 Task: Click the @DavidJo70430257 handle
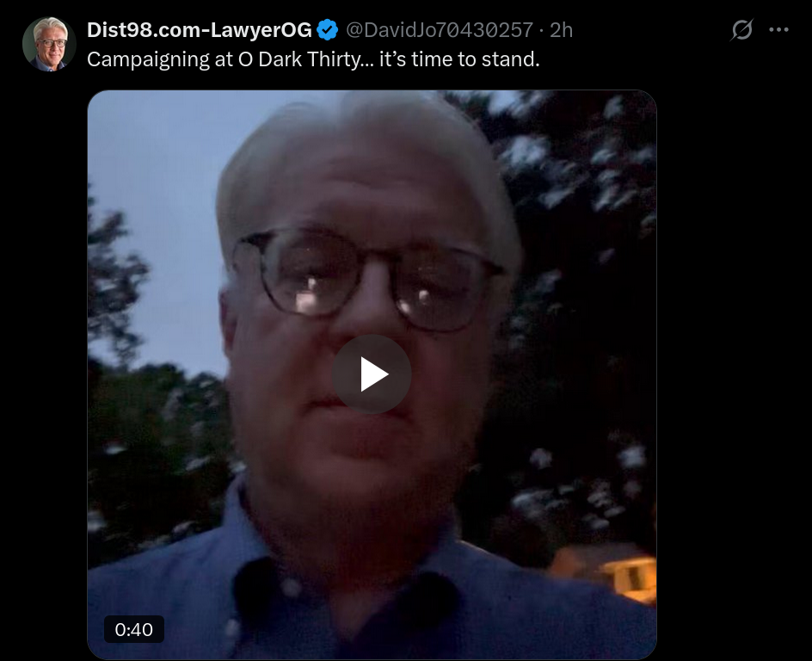(x=440, y=30)
